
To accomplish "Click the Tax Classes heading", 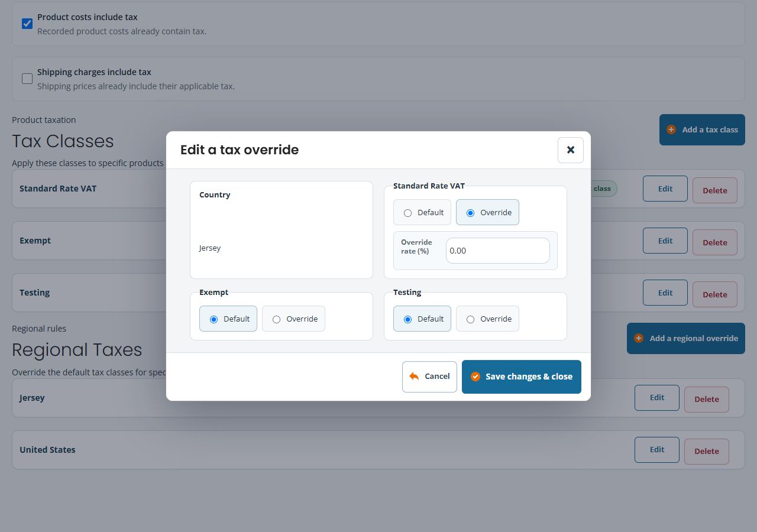I will point(63,141).
